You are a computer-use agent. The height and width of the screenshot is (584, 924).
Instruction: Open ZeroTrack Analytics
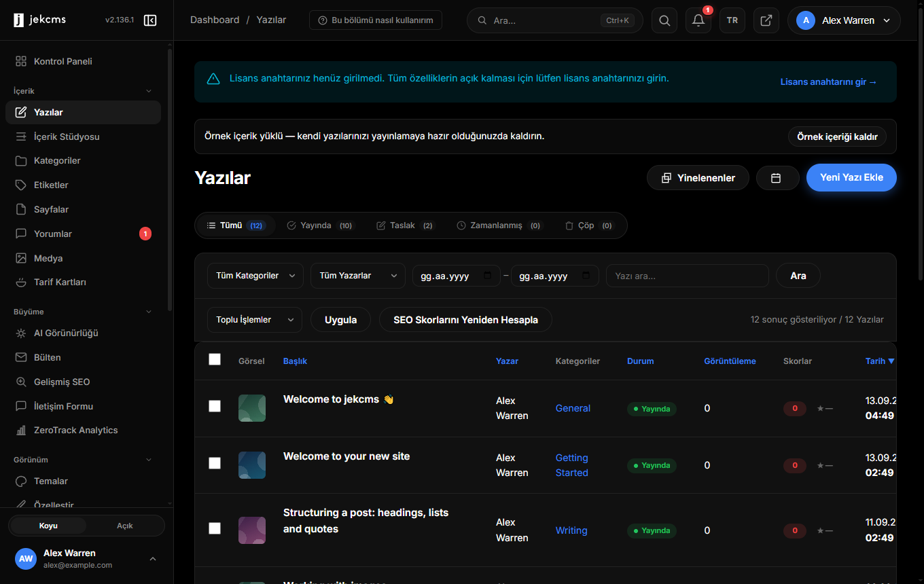83,430
